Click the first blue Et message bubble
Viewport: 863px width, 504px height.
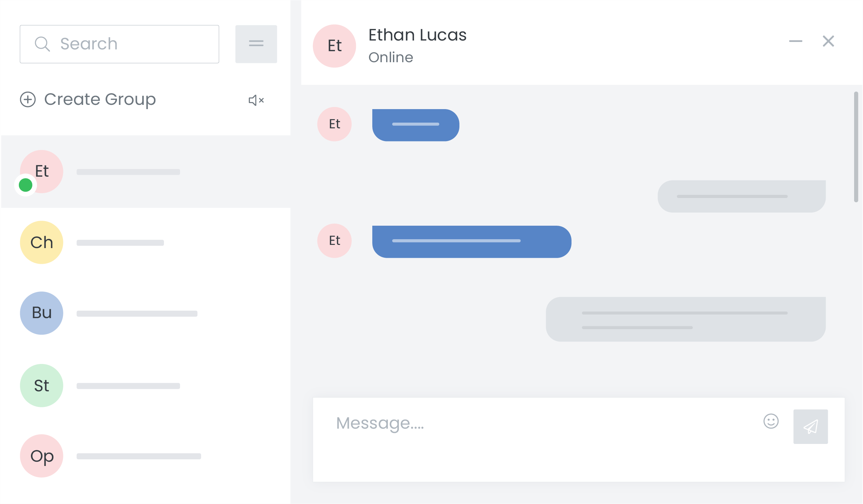pyautogui.click(x=415, y=125)
